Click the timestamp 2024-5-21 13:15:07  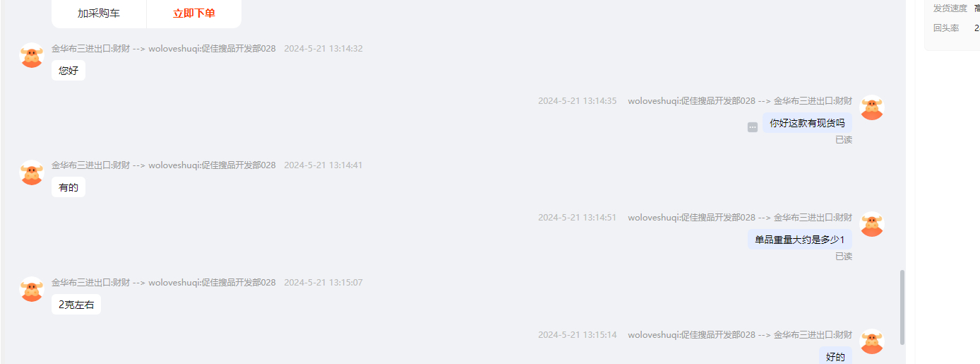323,283
